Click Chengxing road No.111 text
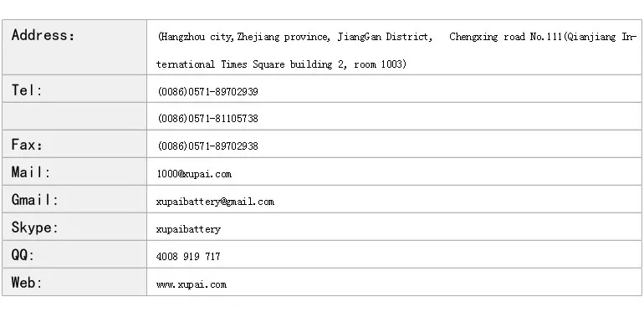This screenshot has height=312, width=644. (506, 37)
